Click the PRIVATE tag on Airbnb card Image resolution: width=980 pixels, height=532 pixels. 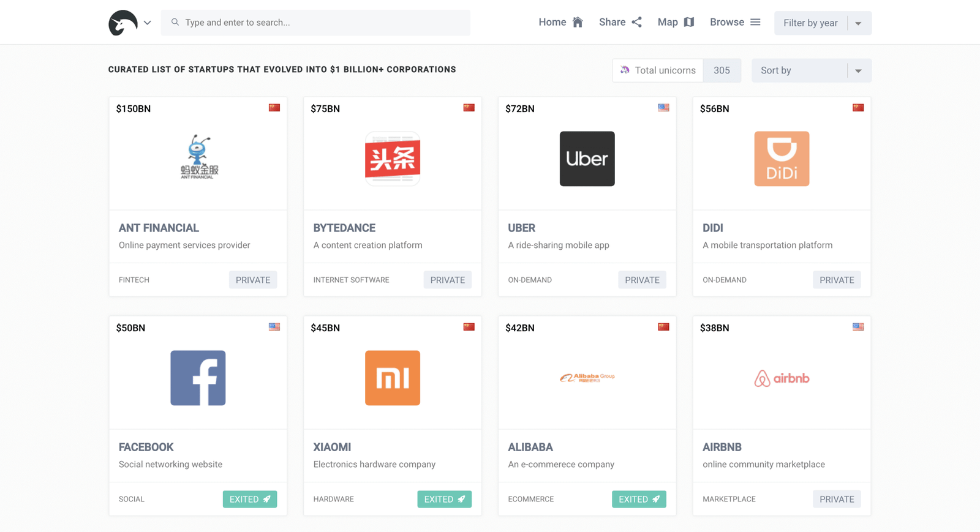(837, 499)
